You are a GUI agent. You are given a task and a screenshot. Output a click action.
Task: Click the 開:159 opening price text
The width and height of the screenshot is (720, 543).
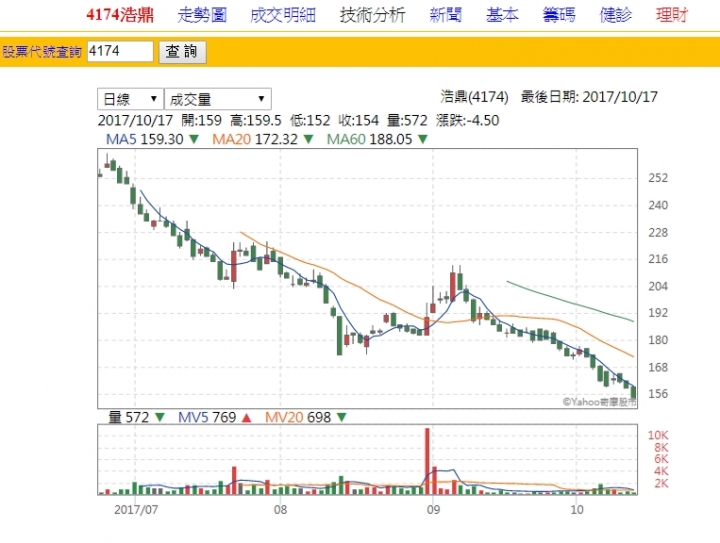[x=201, y=120]
